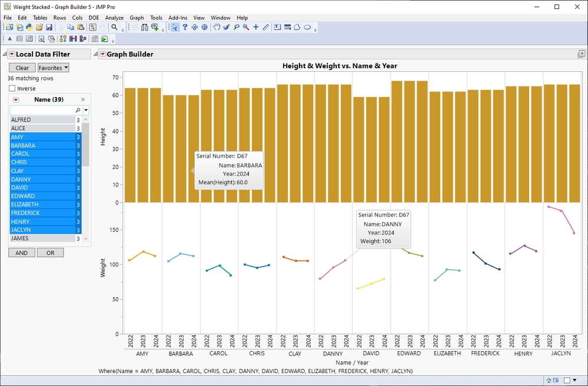Activate the Magnifier zoom tool
Image resolution: width=588 pixels, height=386 pixels.
click(246, 28)
